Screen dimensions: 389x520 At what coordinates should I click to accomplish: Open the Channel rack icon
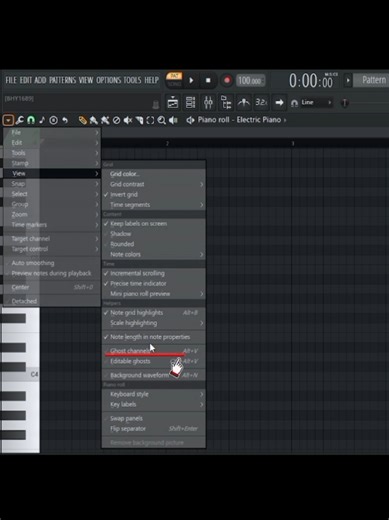(x=190, y=102)
